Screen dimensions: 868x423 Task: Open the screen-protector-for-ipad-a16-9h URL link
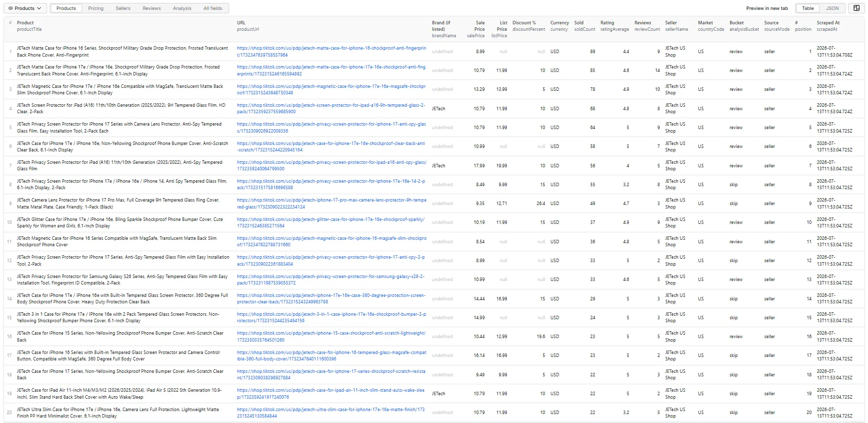[331, 108]
